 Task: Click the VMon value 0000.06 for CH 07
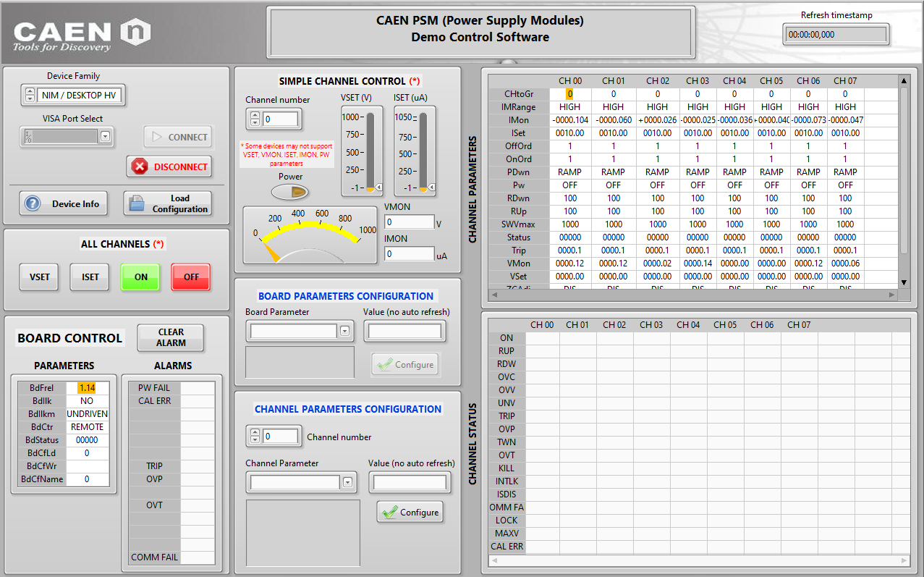[845, 263]
